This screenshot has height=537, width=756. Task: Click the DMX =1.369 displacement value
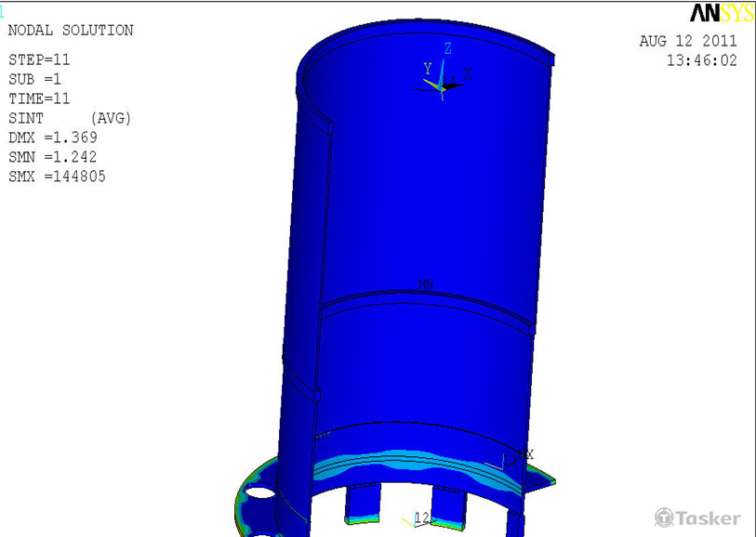pos(53,138)
